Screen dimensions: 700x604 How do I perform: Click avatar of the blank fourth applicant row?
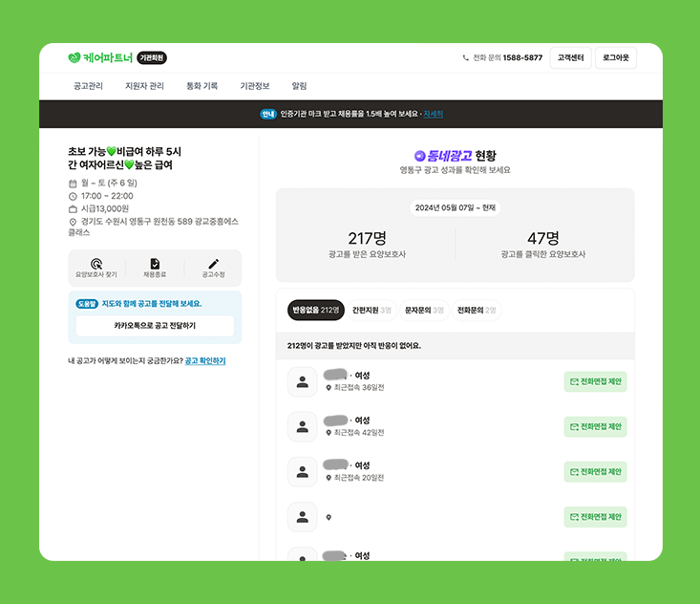302,517
